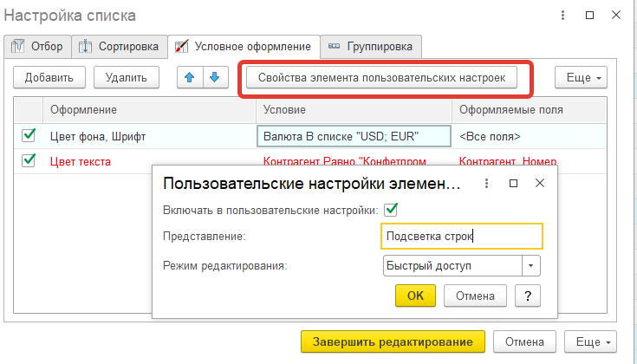Viewport: 637px width, 364px height.
Task: Toggle Включать в пользовательские настройки checkbox
Action: [x=391, y=210]
